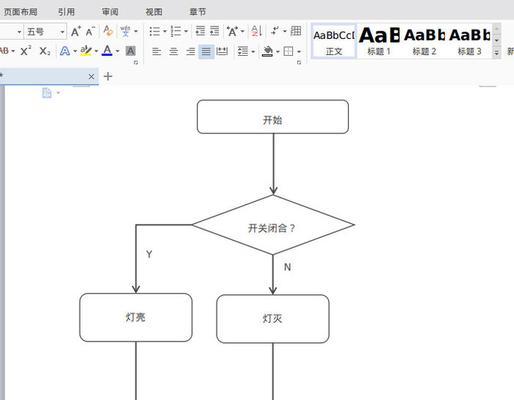Apply the 标题 2 style
Viewport: 514px width, 400px height.
pos(424,41)
